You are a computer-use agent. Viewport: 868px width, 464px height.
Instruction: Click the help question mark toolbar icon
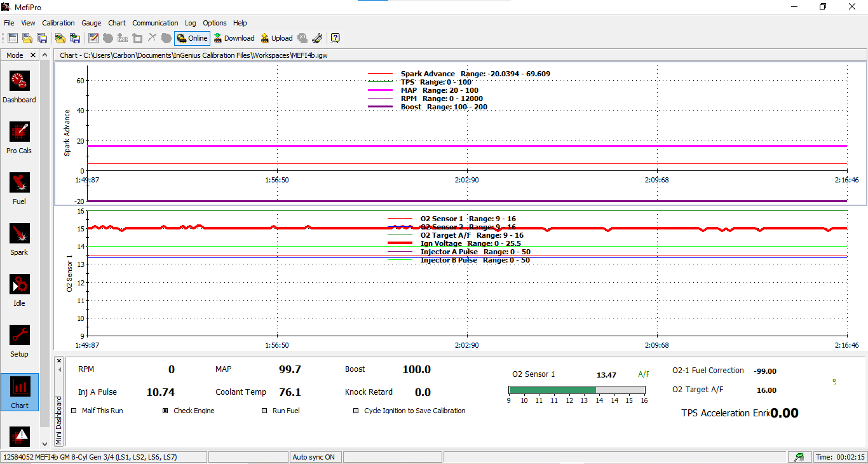point(336,38)
